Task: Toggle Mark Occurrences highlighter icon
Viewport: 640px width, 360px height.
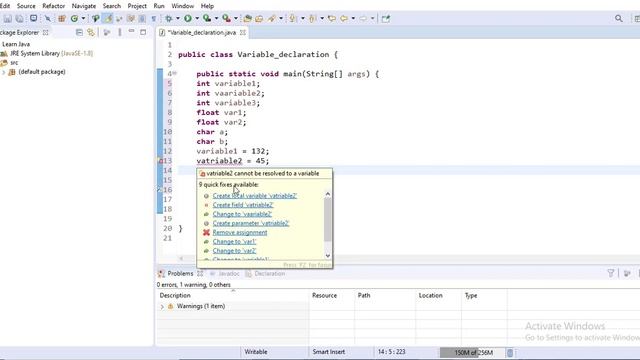Action: pyautogui.click(x=108, y=18)
